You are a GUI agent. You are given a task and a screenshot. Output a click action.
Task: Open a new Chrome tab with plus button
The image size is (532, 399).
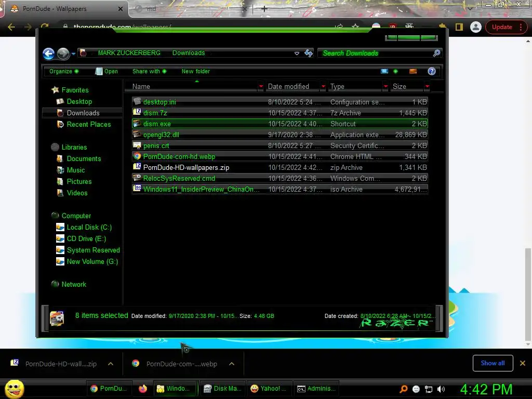click(x=264, y=9)
